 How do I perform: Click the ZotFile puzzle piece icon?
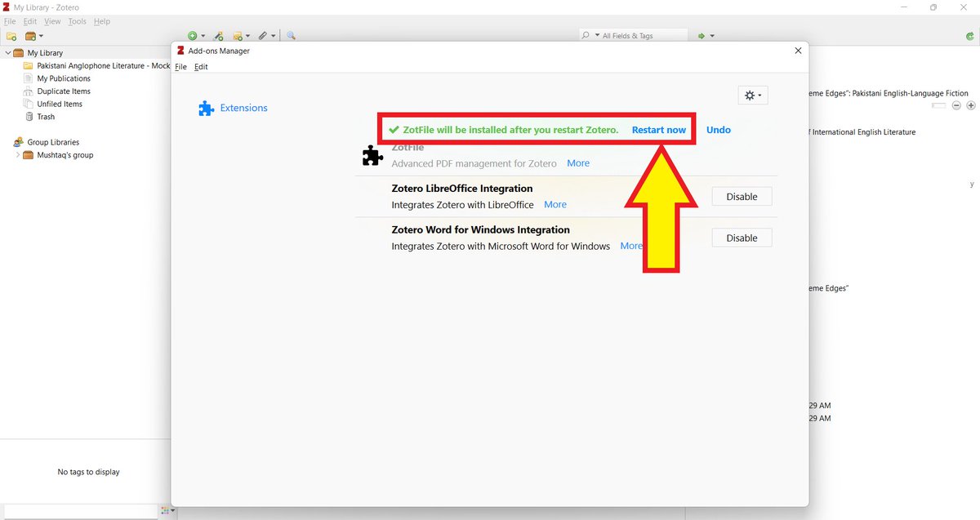point(372,155)
